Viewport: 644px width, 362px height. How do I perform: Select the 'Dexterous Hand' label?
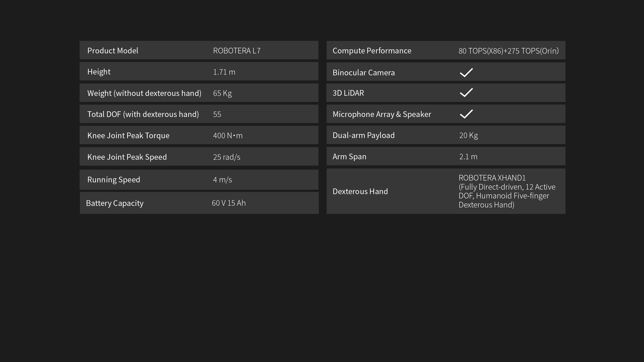pos(360,191)
